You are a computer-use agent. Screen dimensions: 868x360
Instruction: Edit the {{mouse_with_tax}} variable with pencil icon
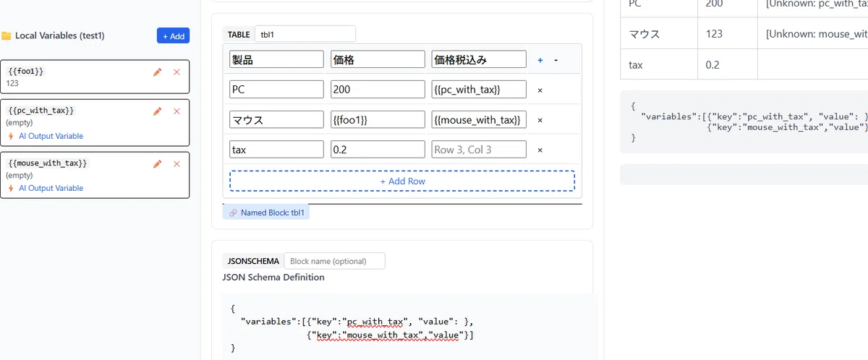tap(158, 163)
